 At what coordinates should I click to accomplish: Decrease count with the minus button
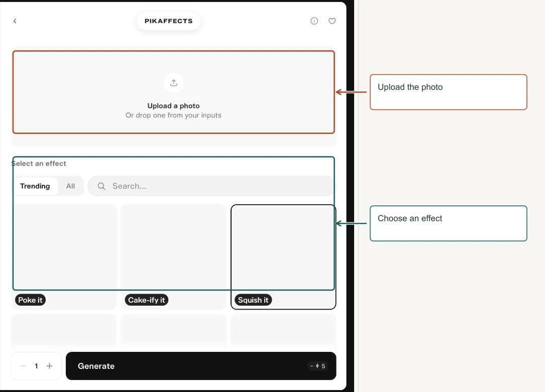(x=23, y=366)
